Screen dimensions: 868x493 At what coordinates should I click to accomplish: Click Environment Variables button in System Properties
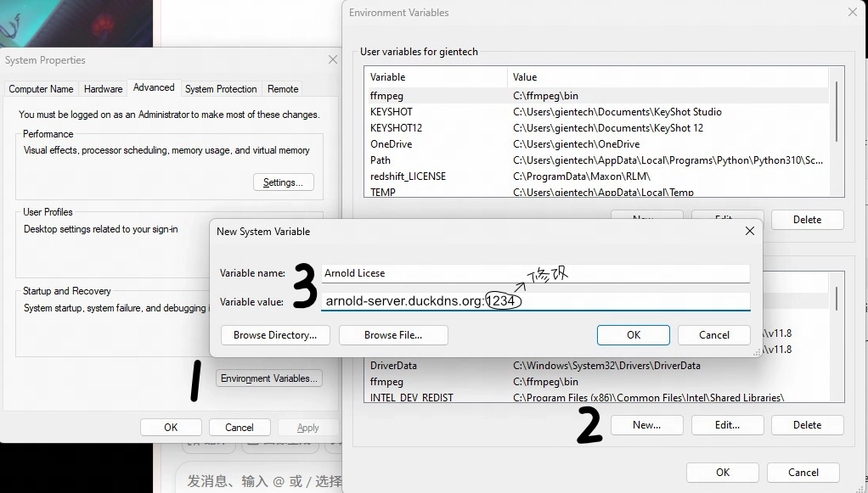[269, 378]
